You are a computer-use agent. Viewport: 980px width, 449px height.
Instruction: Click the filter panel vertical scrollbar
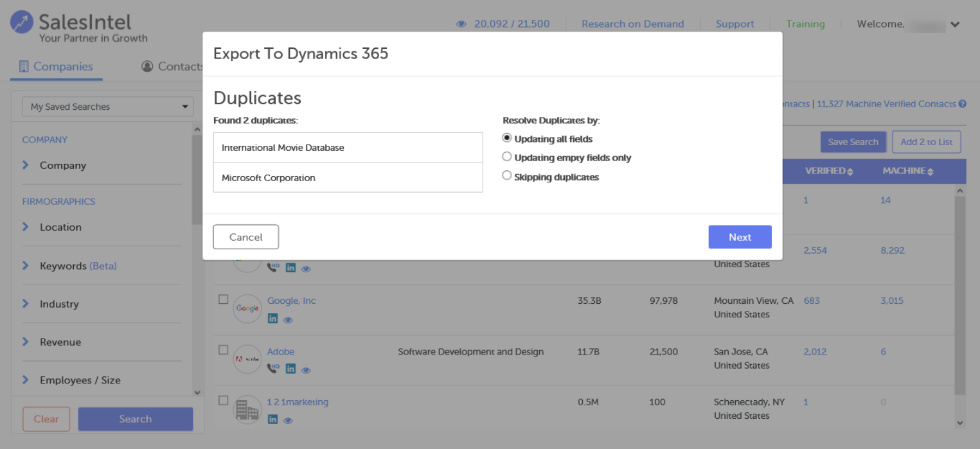197,180
